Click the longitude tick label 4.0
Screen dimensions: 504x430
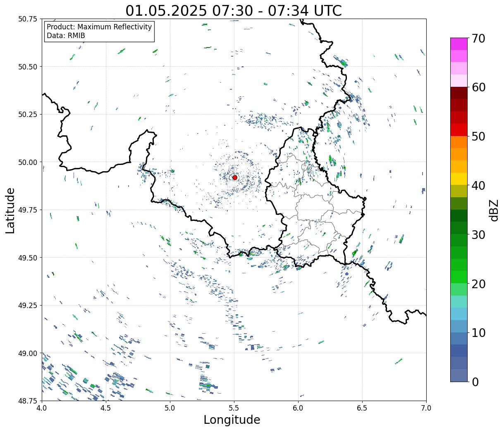42,408
